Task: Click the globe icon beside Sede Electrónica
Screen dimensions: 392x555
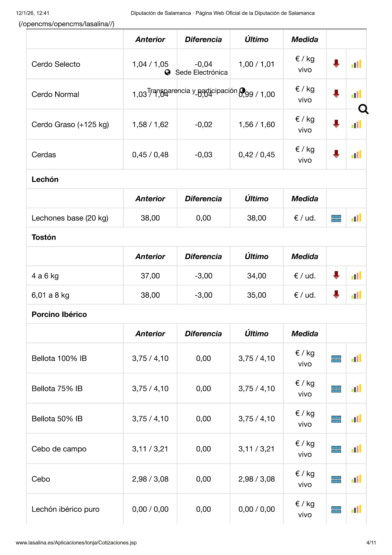Action: 168,72
